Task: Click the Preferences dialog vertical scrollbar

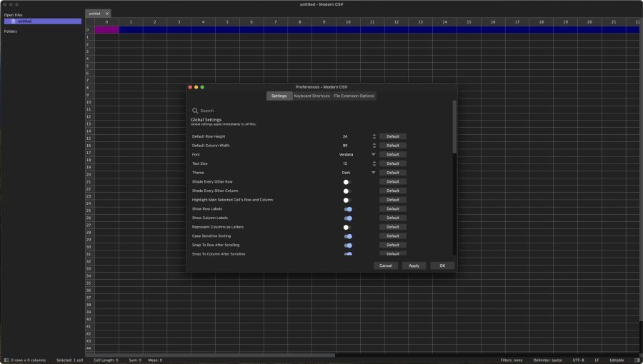Action: [454, 127]
